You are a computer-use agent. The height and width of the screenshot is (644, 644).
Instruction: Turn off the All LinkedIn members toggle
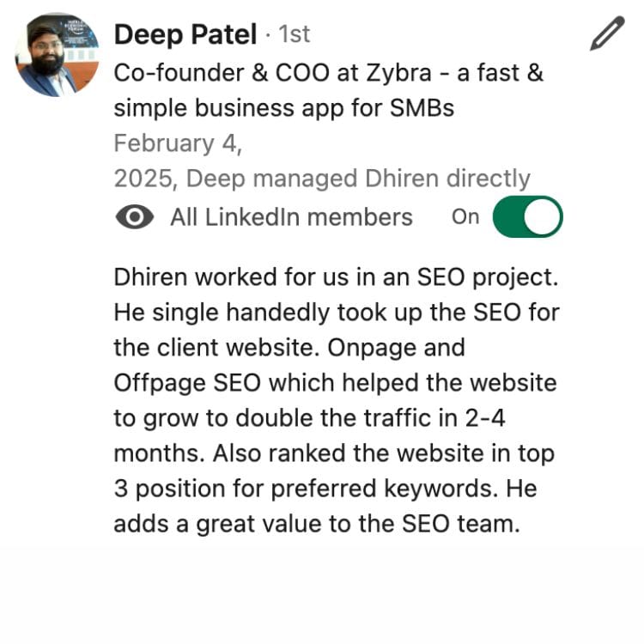click(527, 217)
